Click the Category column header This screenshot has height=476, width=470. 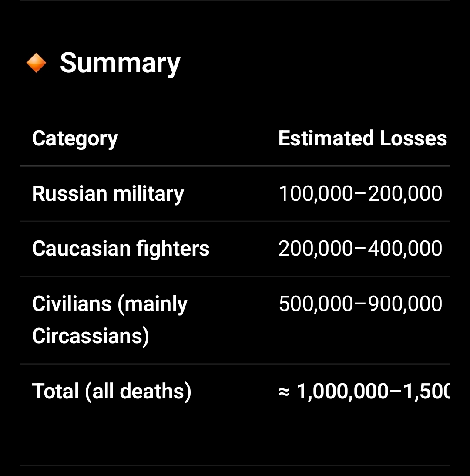click(x=75, y=139)
